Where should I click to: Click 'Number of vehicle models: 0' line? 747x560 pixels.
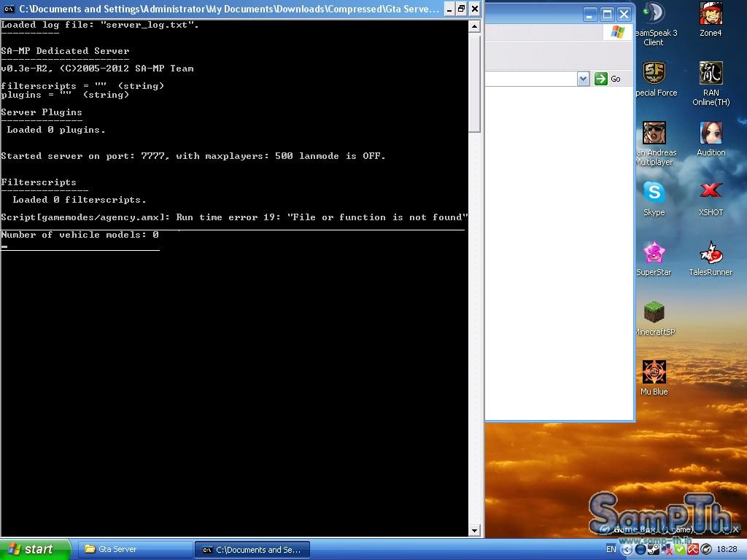tap(80, 235)
